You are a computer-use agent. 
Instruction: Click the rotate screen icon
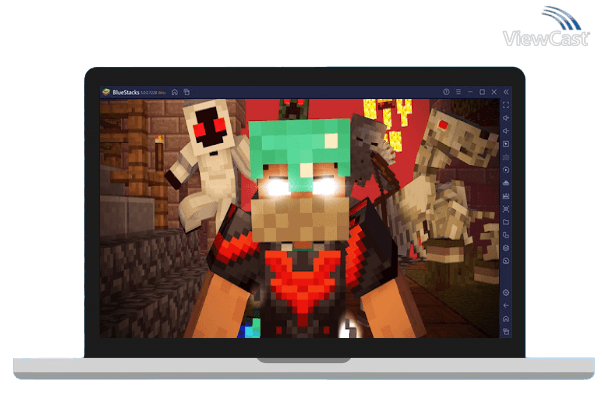pos(506,235)
